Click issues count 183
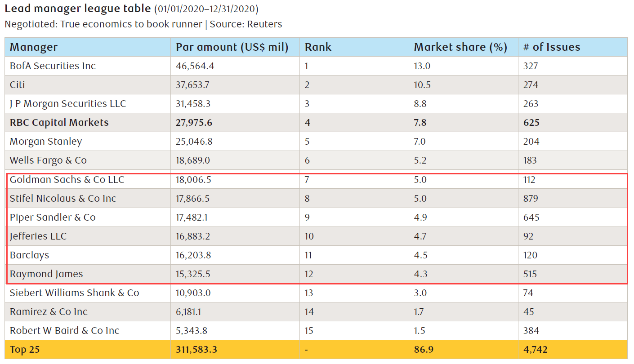 (530, 160)
